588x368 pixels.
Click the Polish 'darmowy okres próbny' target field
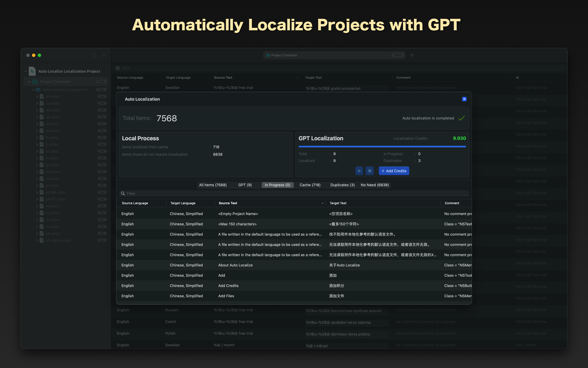tap(346, 334)
